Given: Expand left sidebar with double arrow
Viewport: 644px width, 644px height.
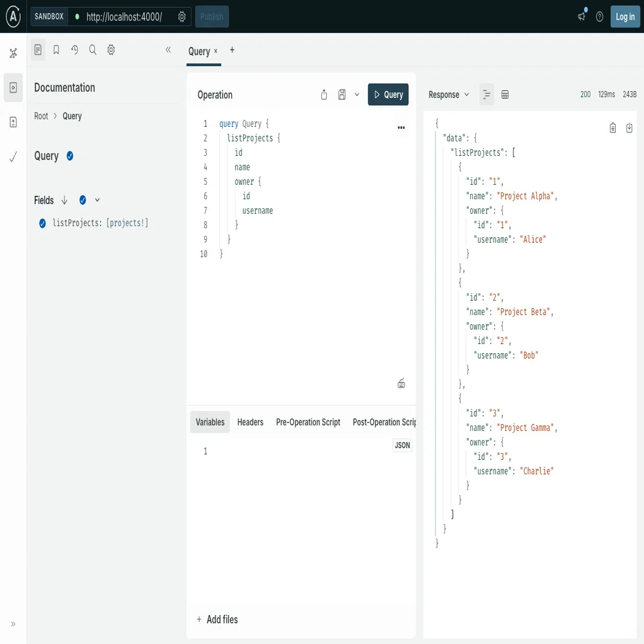Looking at the screenshot, I should [13, 624].
